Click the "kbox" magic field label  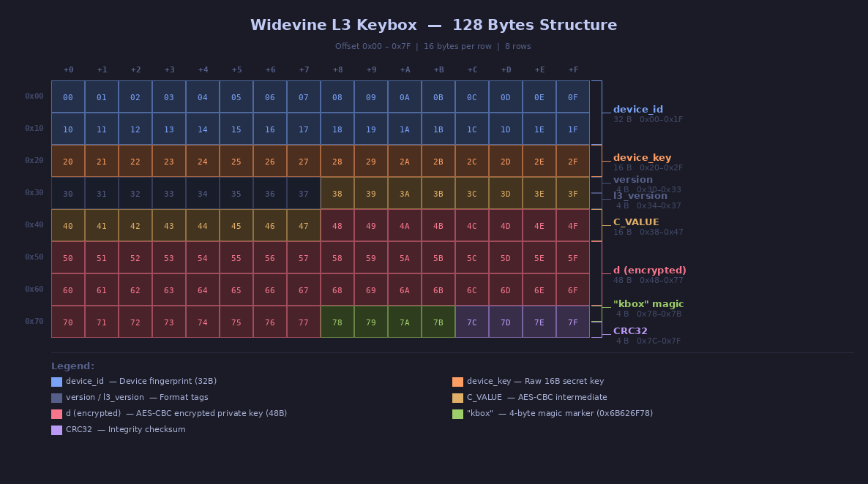pyautogui.click(x=648, y=304)
